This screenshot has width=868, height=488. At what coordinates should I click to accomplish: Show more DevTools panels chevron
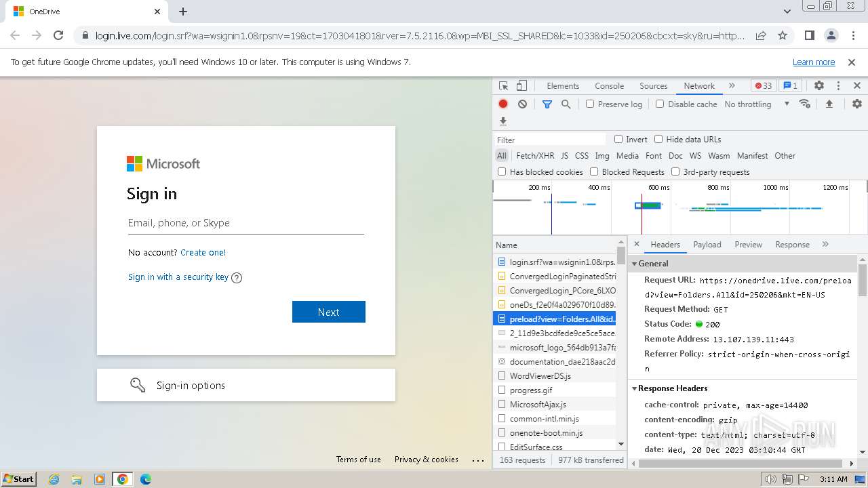pos(732,86)
